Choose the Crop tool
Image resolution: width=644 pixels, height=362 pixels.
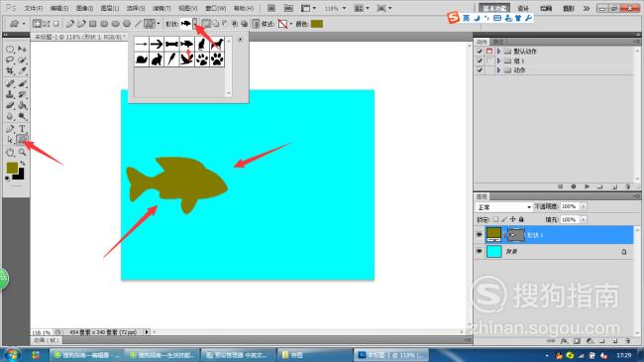point(10,71)
